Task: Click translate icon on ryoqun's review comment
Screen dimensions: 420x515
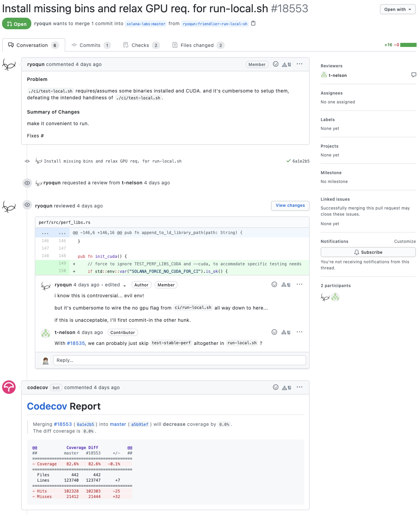Action: coord(286,285)
